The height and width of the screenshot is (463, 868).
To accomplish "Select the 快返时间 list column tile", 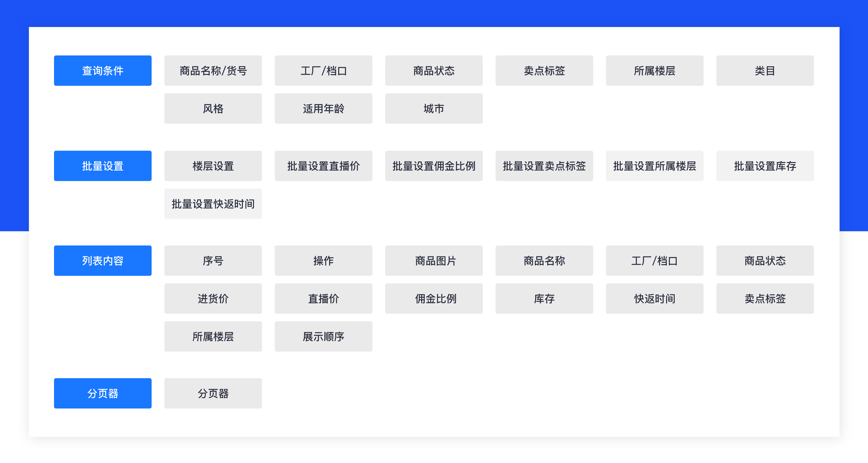I will pos(654,299).
